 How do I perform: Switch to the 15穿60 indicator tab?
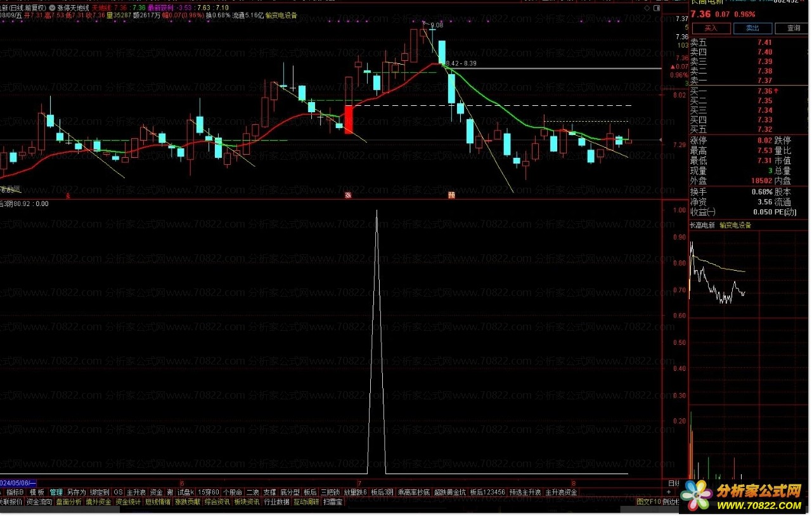(209, 492)
